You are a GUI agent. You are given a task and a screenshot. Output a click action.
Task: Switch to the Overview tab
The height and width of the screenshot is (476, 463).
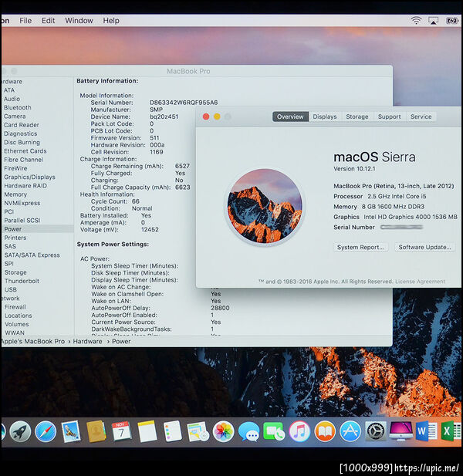click(290, 116)
